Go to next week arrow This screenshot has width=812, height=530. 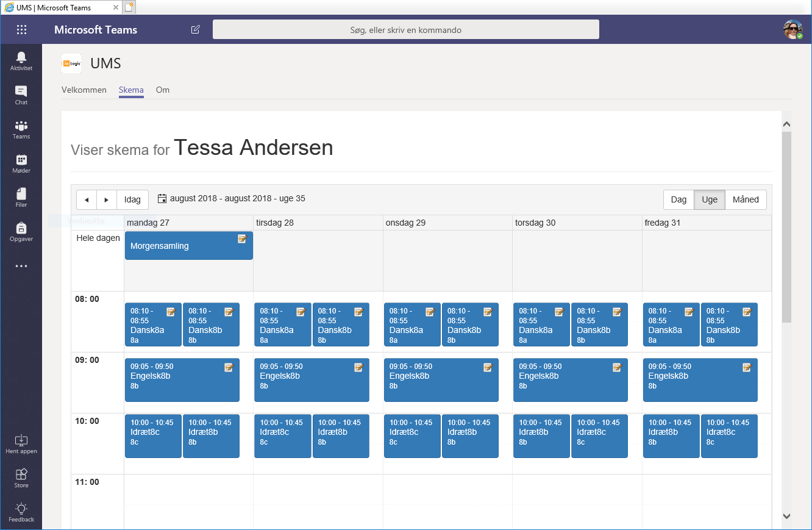click(107, 199)
